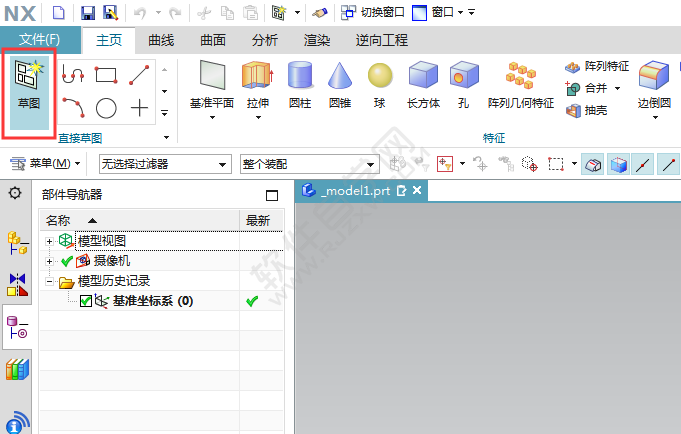Switch to the 曲面 ribbon tab
Viewport: 681px width, 434px height.
pyautogui.click(x=213, y=40)
